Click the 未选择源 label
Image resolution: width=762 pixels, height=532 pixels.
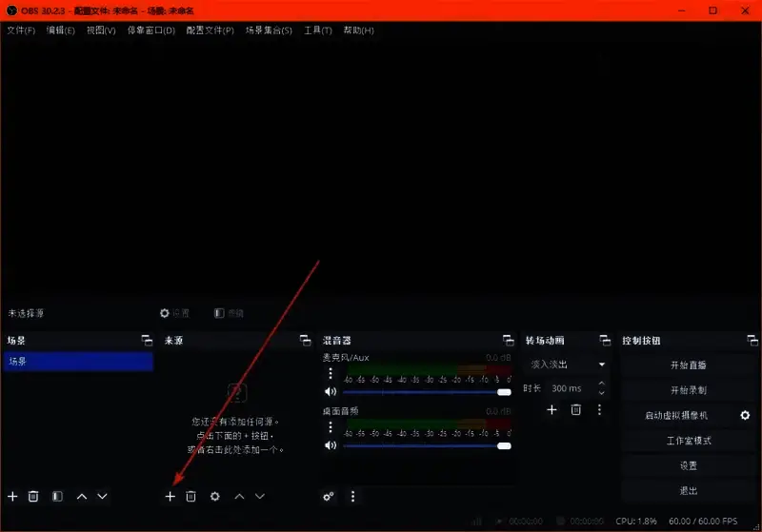(26, 313)
